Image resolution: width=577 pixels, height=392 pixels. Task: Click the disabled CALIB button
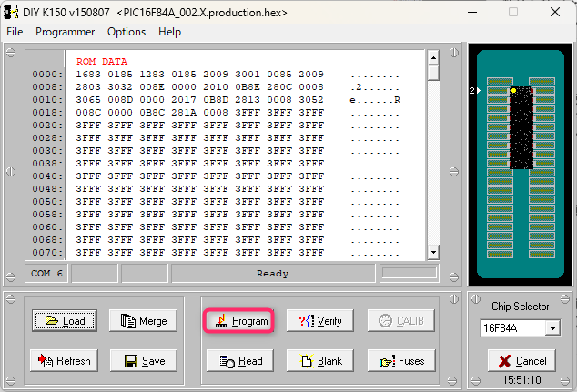(x=401, y=321)
